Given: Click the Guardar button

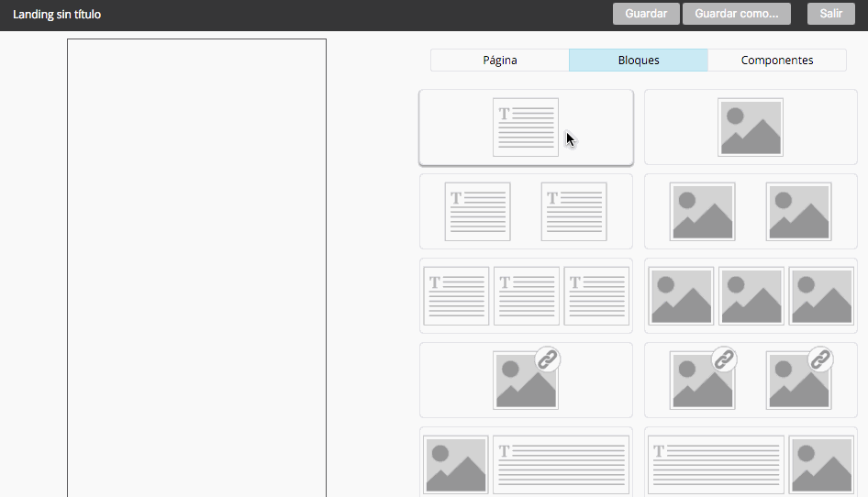Looking at the screenshot, I should (x=646, y=14).
